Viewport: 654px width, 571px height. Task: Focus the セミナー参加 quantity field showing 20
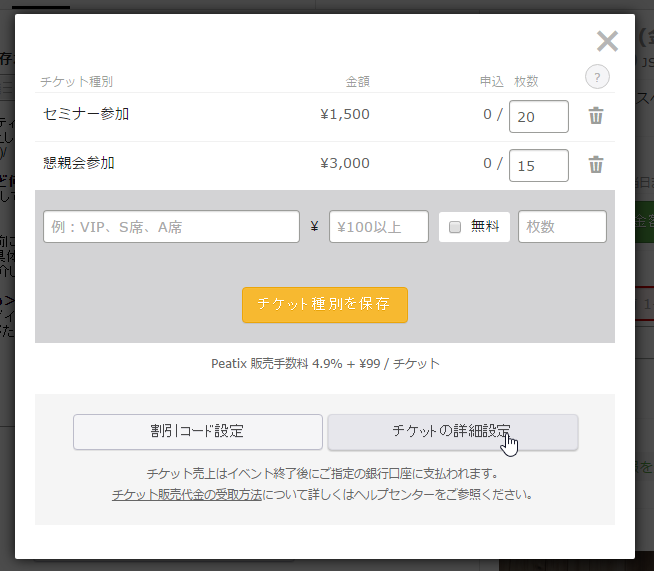point(538,117)
